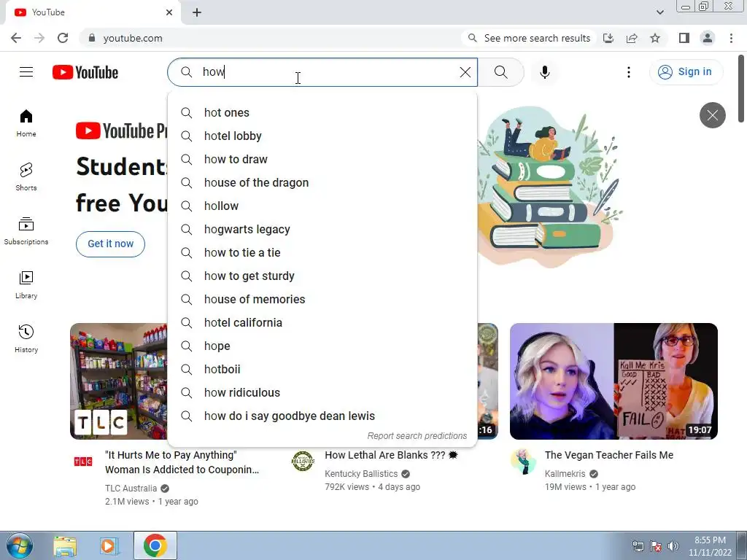Click See more search results chip
Viewport: 747px width, 560px height.
pyautogui.click(x=529, y=38)
